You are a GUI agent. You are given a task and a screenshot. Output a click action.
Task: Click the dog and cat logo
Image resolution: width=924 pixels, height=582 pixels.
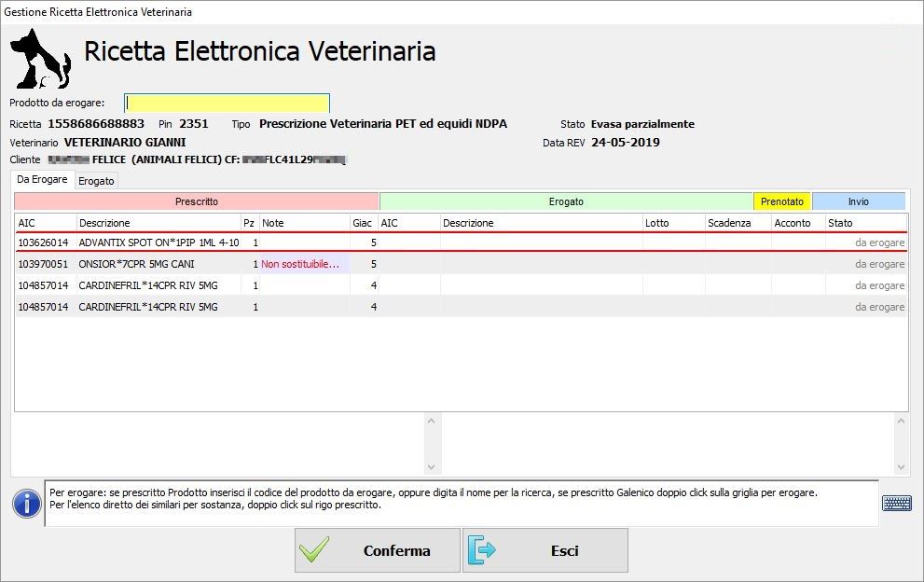[x=39, y=58]
